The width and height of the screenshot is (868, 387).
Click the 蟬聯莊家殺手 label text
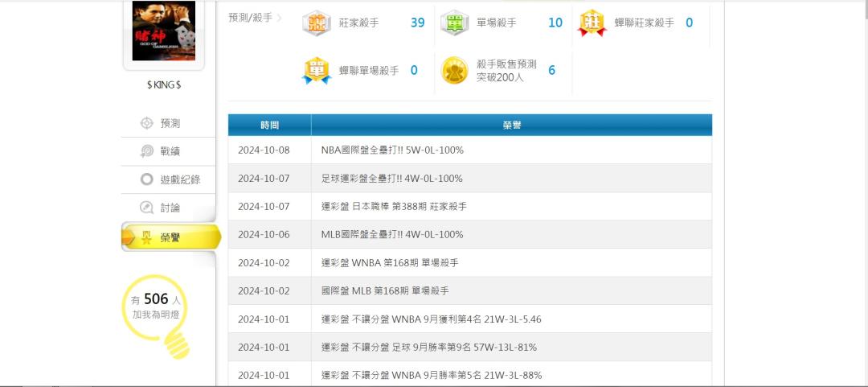click(645, 23)
